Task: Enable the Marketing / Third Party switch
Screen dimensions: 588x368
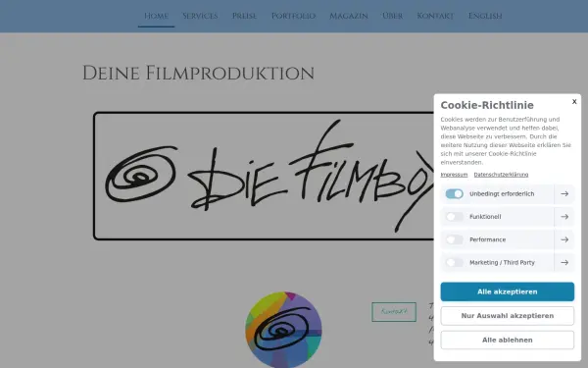Action: pos(454,262)
